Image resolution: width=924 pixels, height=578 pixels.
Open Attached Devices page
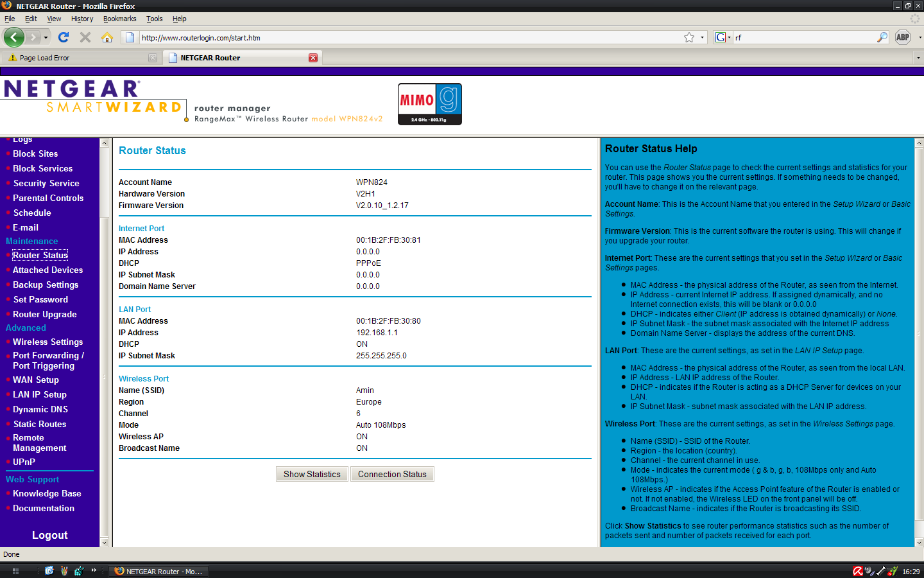click(48, 270)
